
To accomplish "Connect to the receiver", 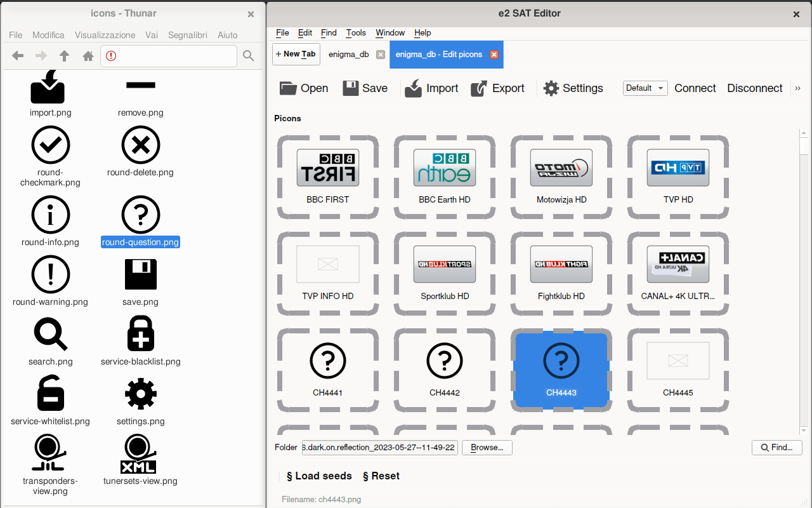I will click(x=695, y=88).
